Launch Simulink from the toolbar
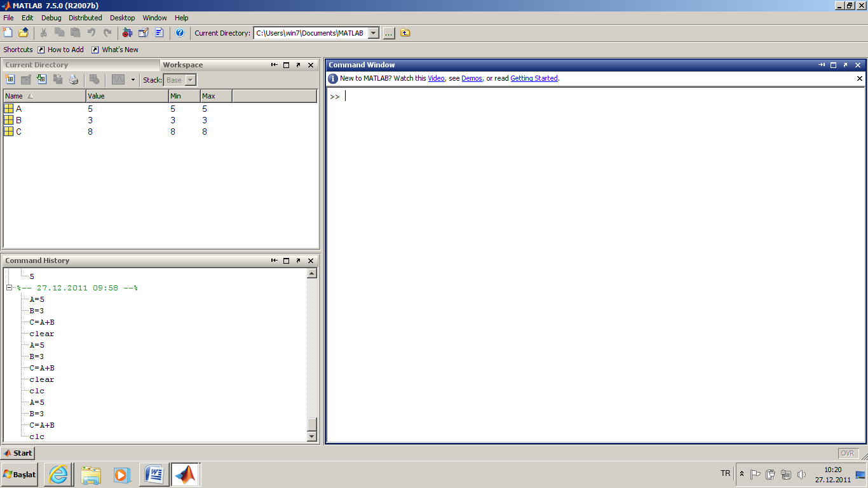868x488 pixels. click(128, 32)
